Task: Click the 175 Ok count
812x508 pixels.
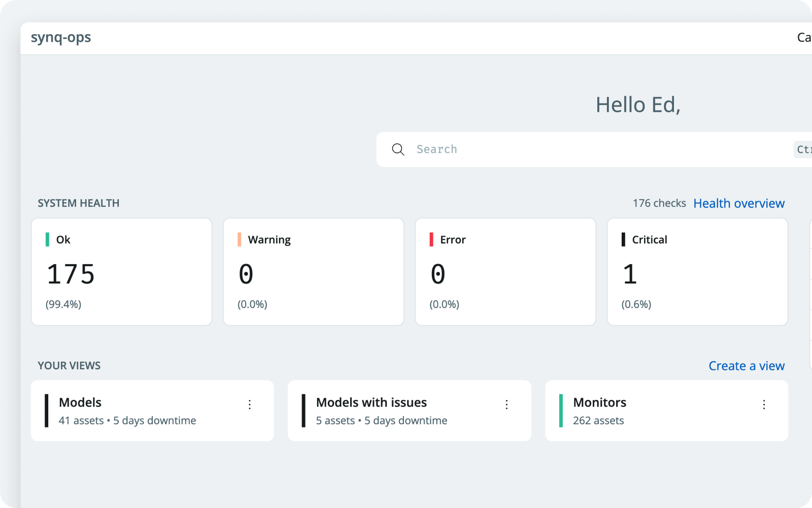Action: [71, 274]
